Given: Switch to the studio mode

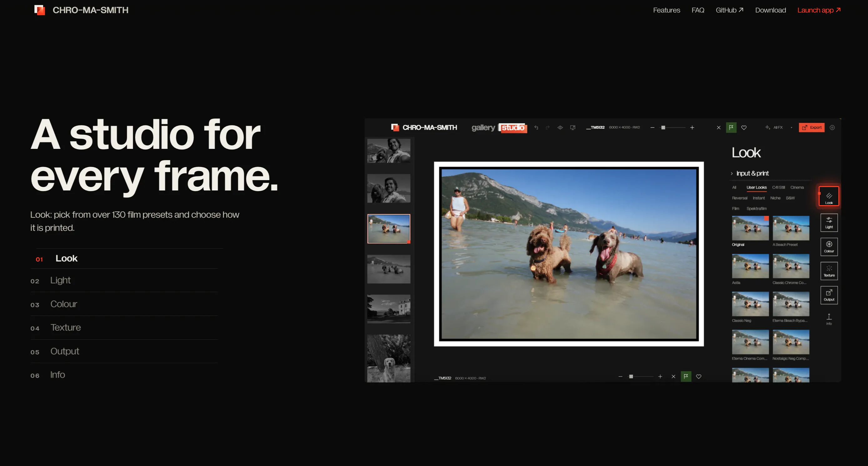Looking at the screenshot, I should 513,128.
